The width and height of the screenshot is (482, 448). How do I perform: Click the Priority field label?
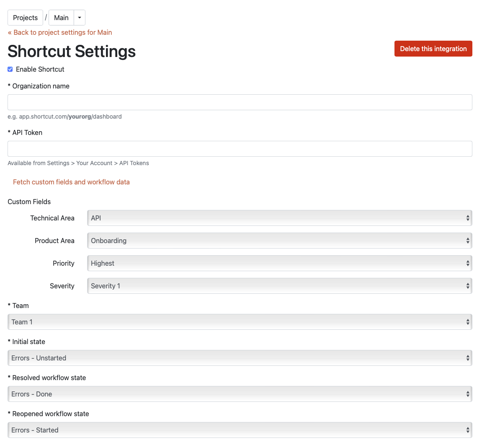click(x=64, y=263)
